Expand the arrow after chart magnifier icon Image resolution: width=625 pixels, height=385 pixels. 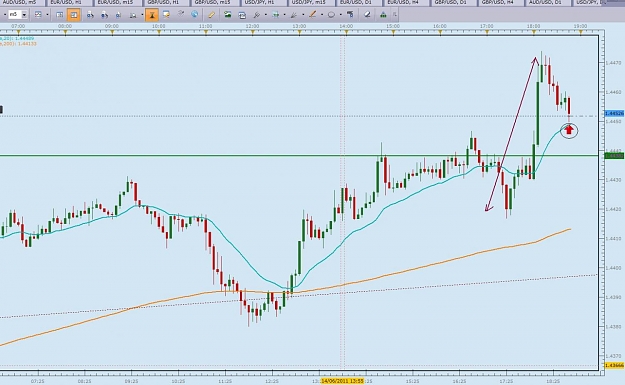pyautogui.click(x=142, y=15)
